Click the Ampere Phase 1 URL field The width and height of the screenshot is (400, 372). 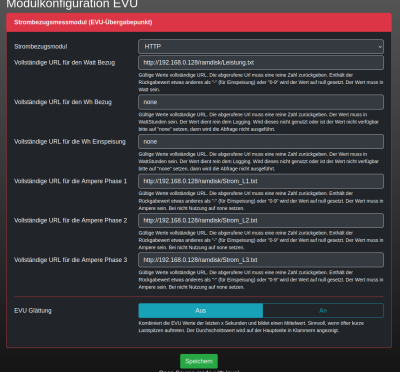coord(261,181)
